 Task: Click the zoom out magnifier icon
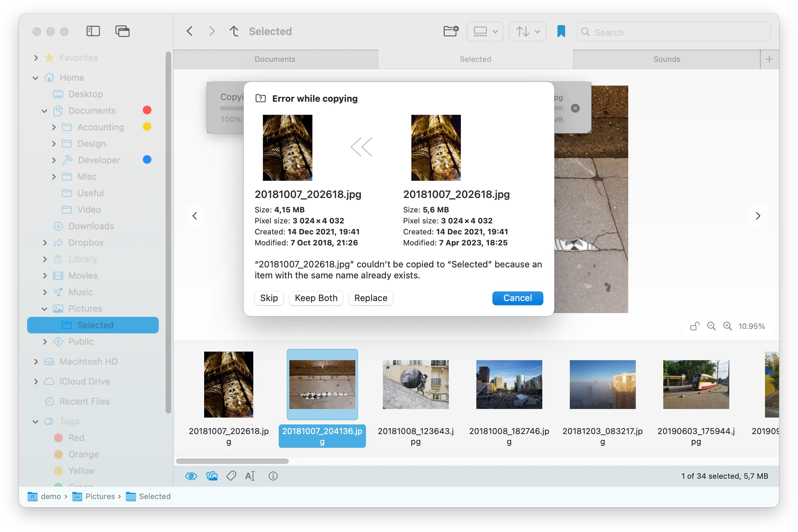click(711, 326)
